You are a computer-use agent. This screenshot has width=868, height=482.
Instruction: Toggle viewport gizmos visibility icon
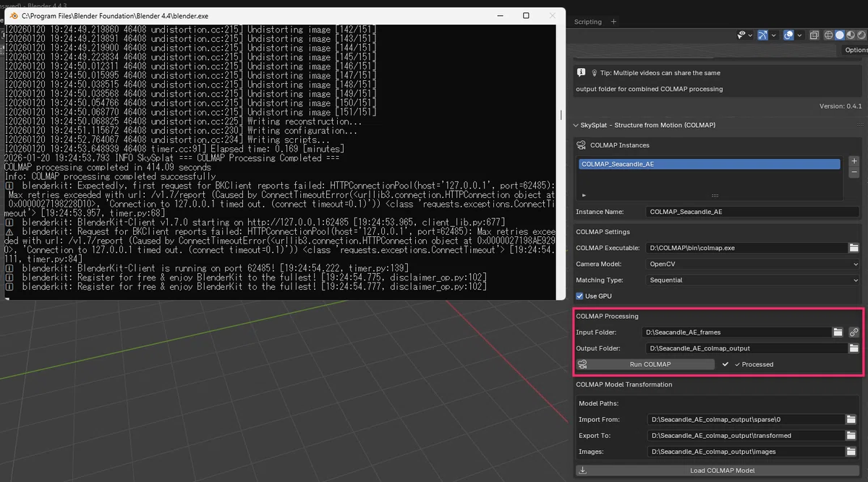[x=763, y=35]
